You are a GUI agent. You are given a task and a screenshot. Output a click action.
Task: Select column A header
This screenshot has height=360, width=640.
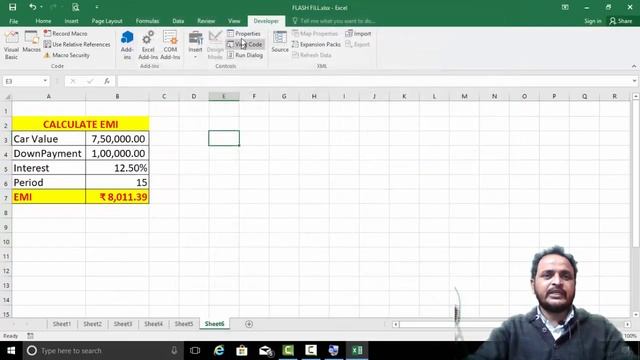click(x=49, y=96)
